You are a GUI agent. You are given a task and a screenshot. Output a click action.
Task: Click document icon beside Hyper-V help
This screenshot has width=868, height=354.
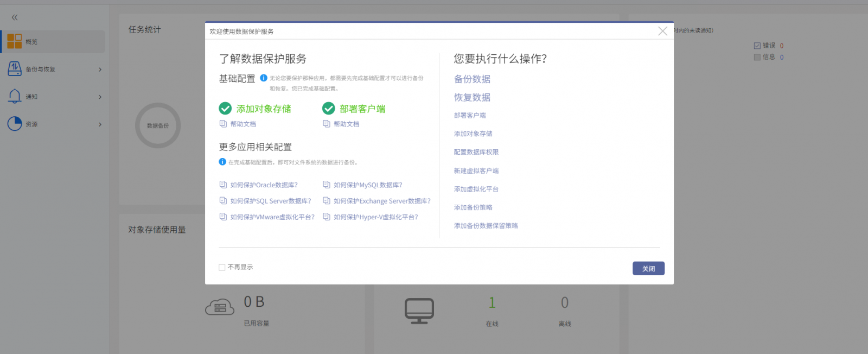pos(327,217)
